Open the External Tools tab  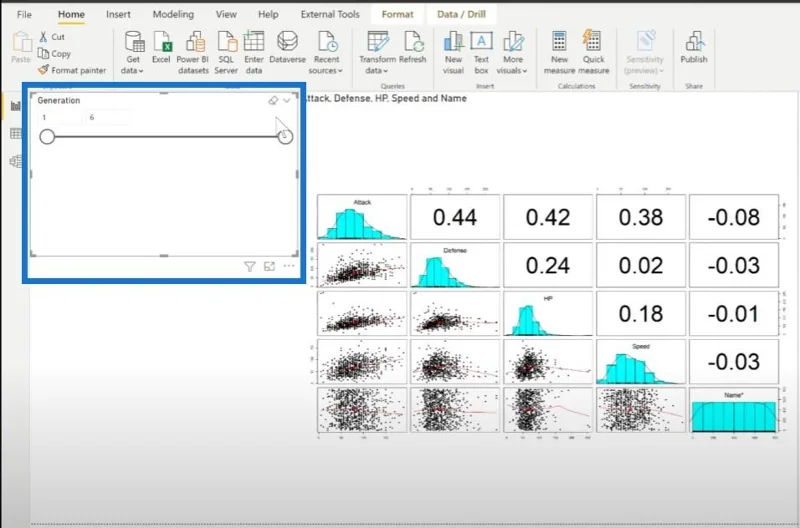[x=330, y=14]
